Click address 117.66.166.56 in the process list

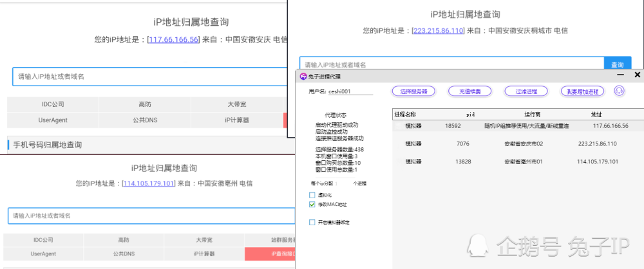(611, 126)
